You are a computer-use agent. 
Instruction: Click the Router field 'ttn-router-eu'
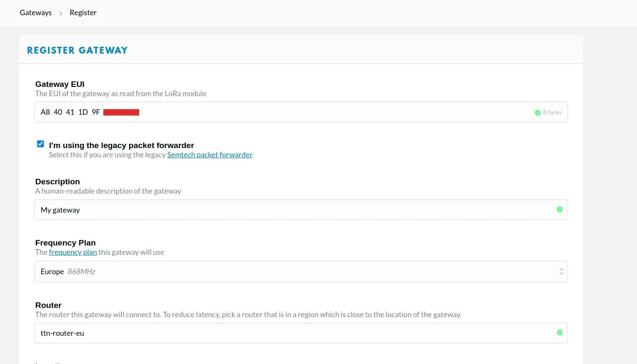pyautogui.click(x=301, y=333)
